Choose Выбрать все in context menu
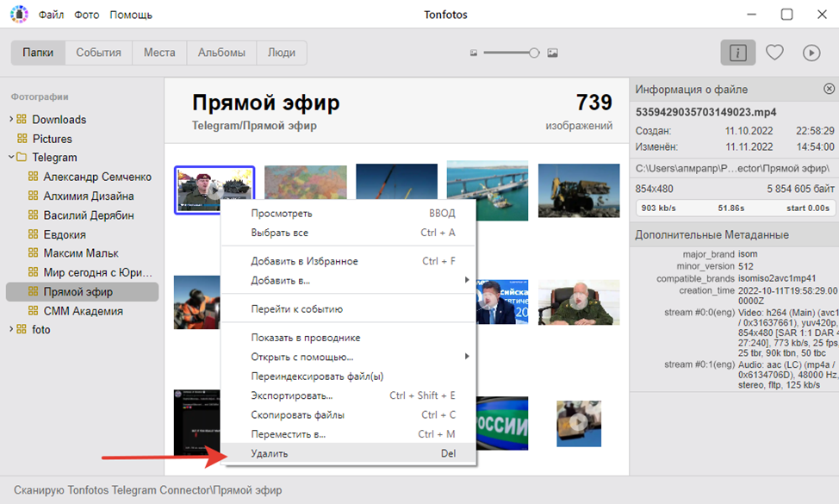The width and height of the screenshot is (839, 504). [x=348, y=233]
